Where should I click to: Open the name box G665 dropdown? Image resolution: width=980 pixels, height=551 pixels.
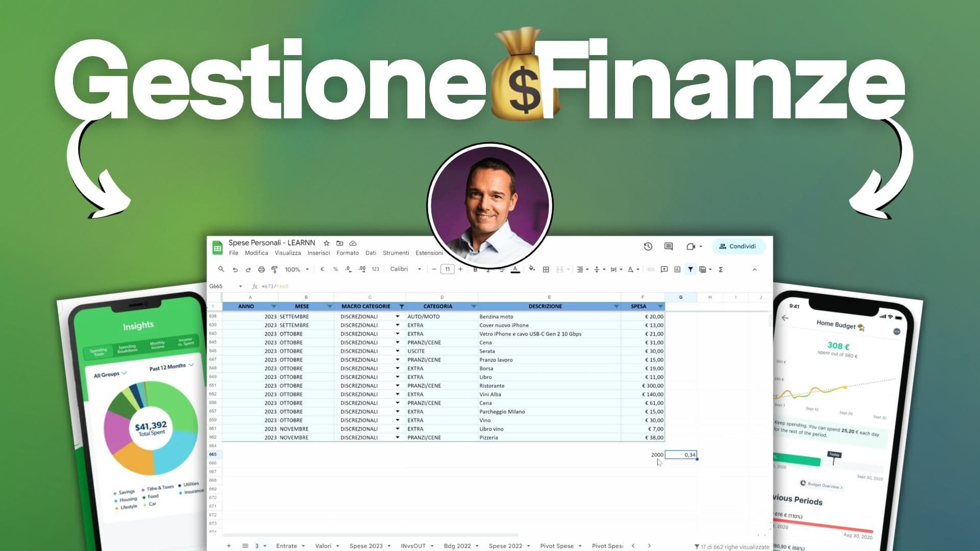point(240,286)
